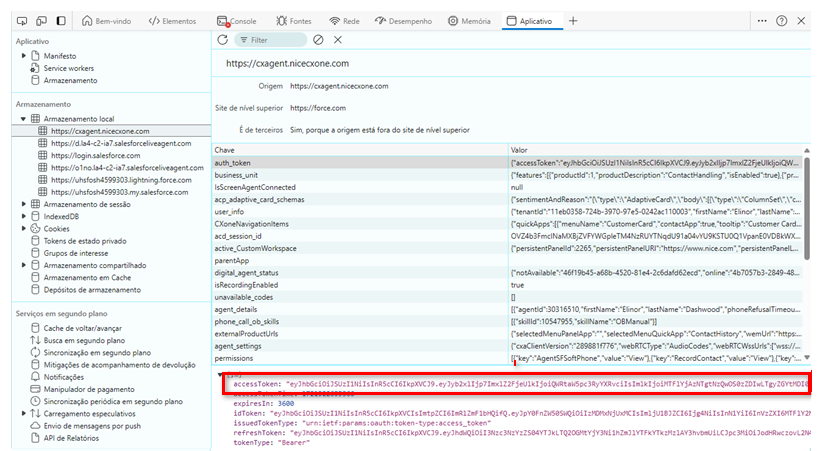Click the clear all storage icon
This screenshot has height=451, width=823.
[318, 40]
